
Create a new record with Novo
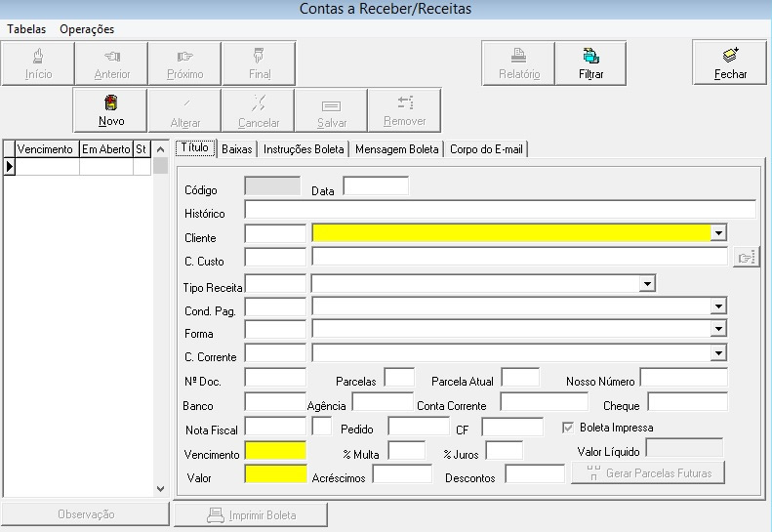point(110,110)
